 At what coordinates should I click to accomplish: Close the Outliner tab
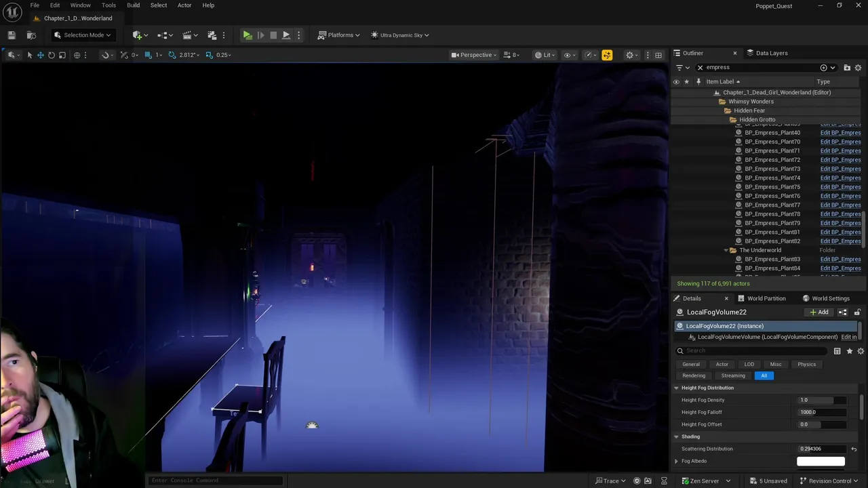pos(734,53)
